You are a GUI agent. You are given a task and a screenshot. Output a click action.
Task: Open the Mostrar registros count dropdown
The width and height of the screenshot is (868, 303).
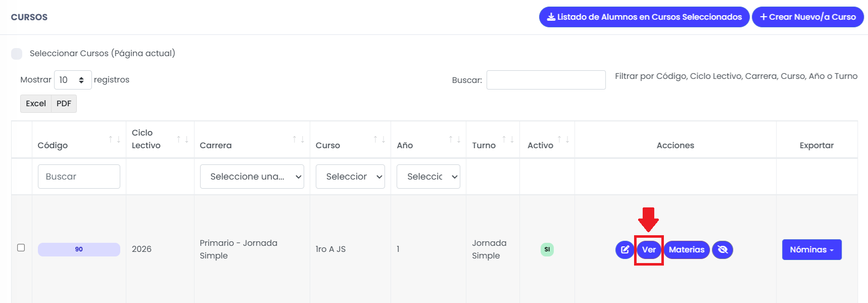point(73,80)
